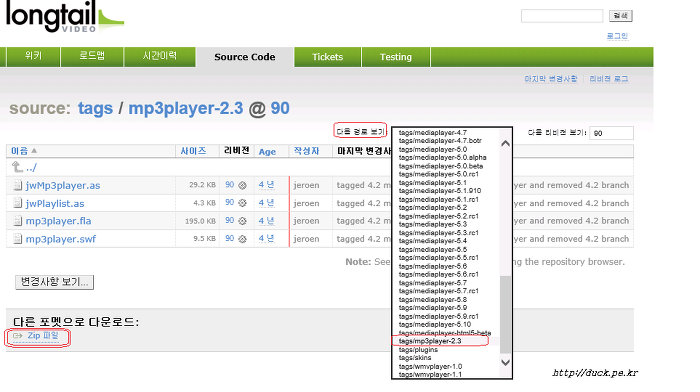This screenshot has height=392, width=700.
Task: Click the 로그인 link
Action: click(x=617, y=36)
